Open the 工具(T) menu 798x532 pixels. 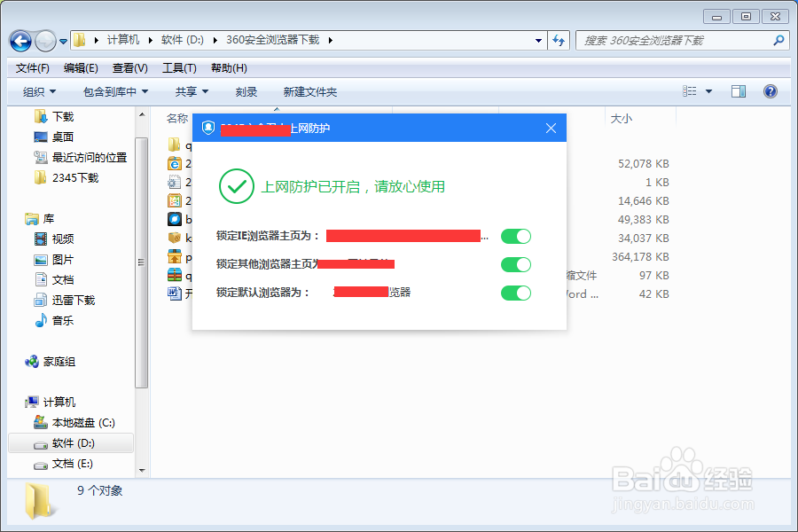(x=179, y=68)
